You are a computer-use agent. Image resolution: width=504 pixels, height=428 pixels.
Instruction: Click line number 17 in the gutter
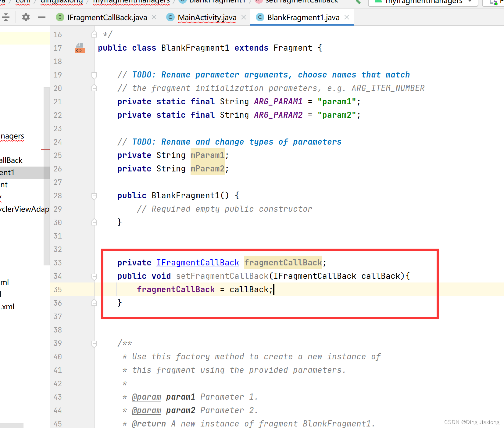[x=58, y=48]
